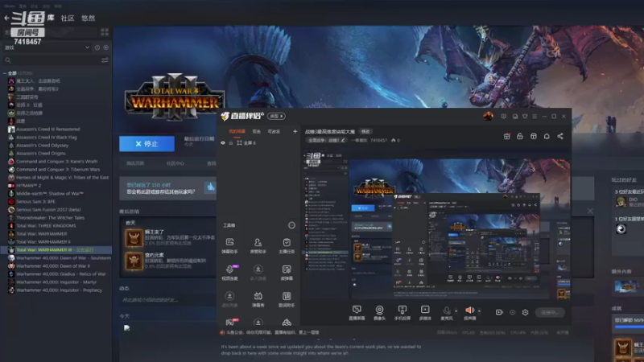
Task: Click the mode switch pill next to companion logo
Action: (276, 116)
